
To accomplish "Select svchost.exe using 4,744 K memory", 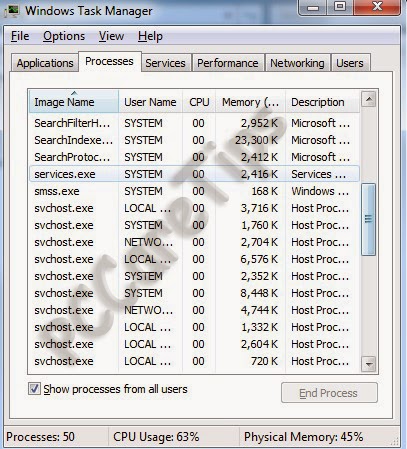I will tap(194, 310).
